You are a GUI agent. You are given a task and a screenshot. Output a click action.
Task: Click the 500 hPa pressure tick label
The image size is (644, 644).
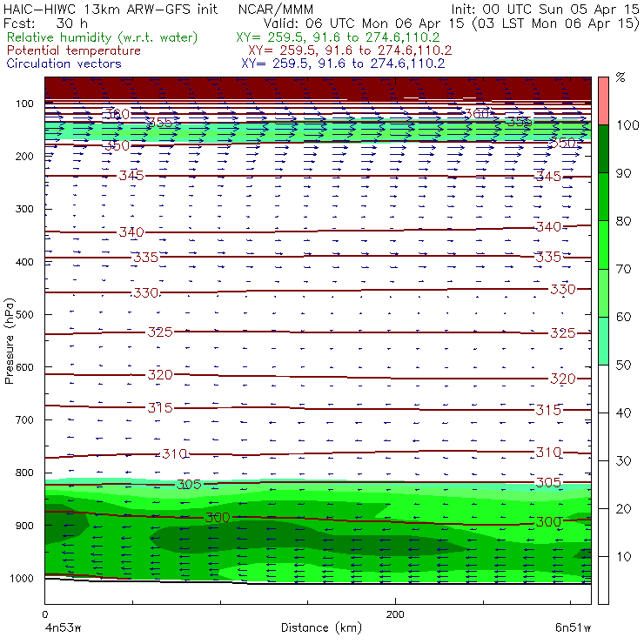[24, 314]
